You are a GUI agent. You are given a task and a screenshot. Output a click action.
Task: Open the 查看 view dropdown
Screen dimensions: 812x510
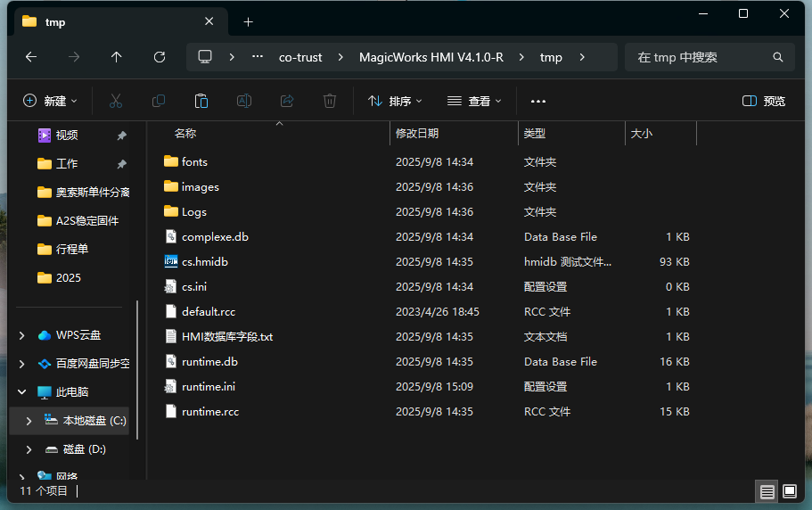pyautogui.click(x=474, y=101)
